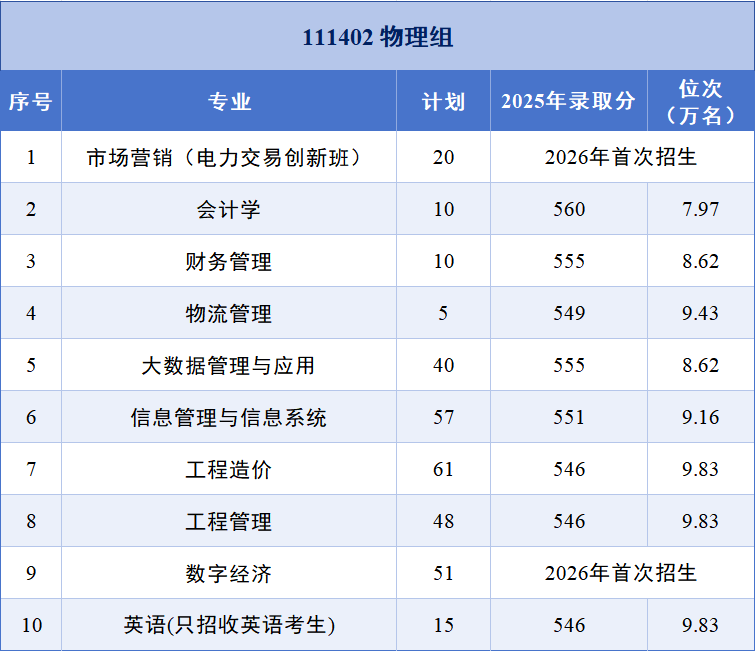This screenshot has height=651, width=755.
Task: Click serial number '8' for 工程管理
Action: pos(31,521)
